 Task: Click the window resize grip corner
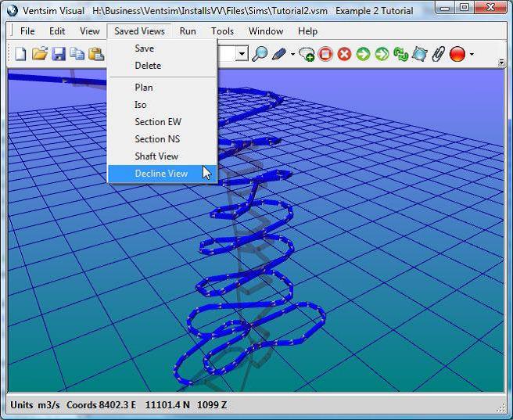(501, 408)
